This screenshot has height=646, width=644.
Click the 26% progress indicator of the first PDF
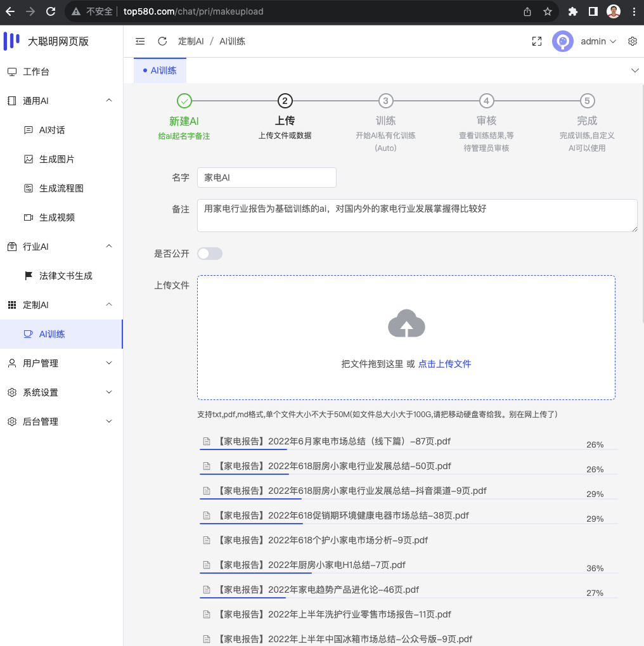pyautogui.click(x=595, y=445)
